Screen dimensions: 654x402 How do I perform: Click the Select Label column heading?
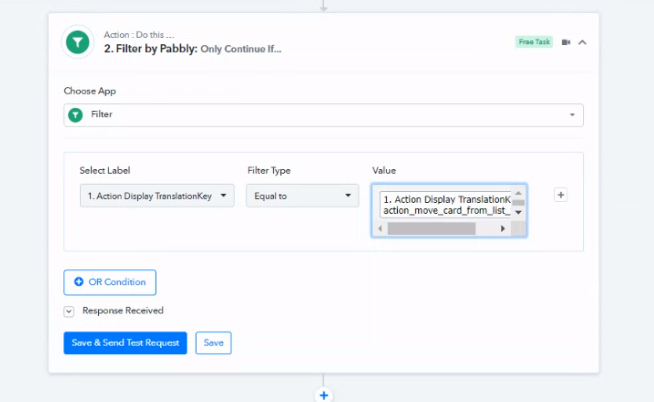pyautogui.click(x=105, y=171)
